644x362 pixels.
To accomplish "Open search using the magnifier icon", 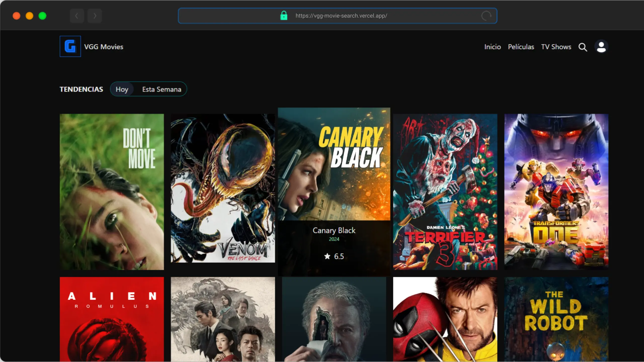I will (x=583, y=47).
